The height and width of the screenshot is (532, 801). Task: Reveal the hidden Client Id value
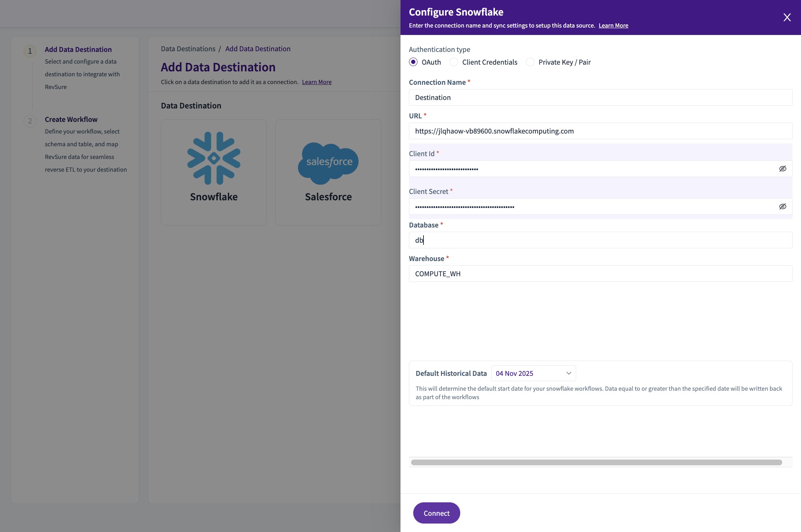pyautogui.click(x=783, y=169)
